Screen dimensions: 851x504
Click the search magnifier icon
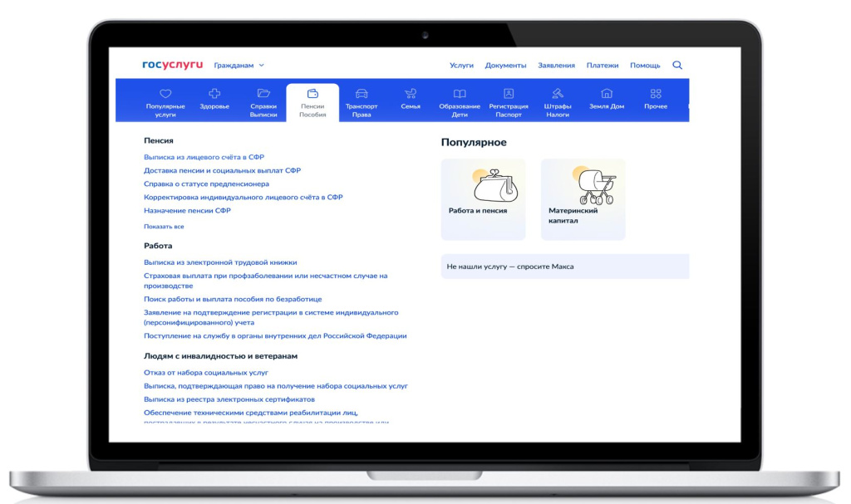tap(677, 65)
